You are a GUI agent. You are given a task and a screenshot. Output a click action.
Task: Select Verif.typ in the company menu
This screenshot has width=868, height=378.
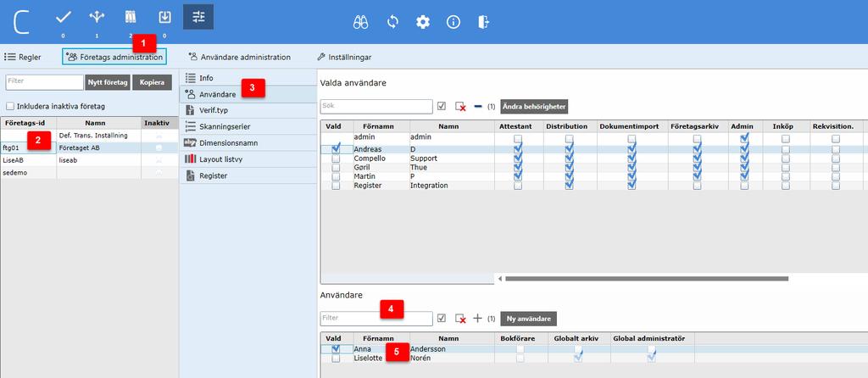(248, 110)
